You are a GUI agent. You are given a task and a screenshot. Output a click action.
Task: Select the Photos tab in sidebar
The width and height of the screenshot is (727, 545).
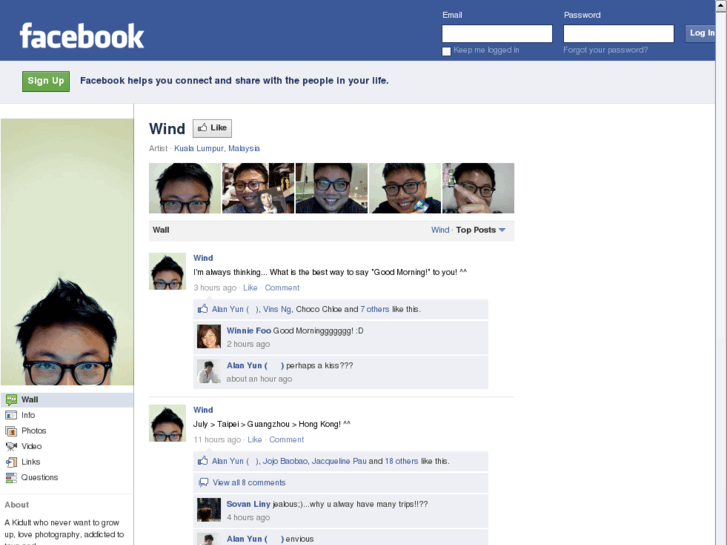[x=67, y=431]
